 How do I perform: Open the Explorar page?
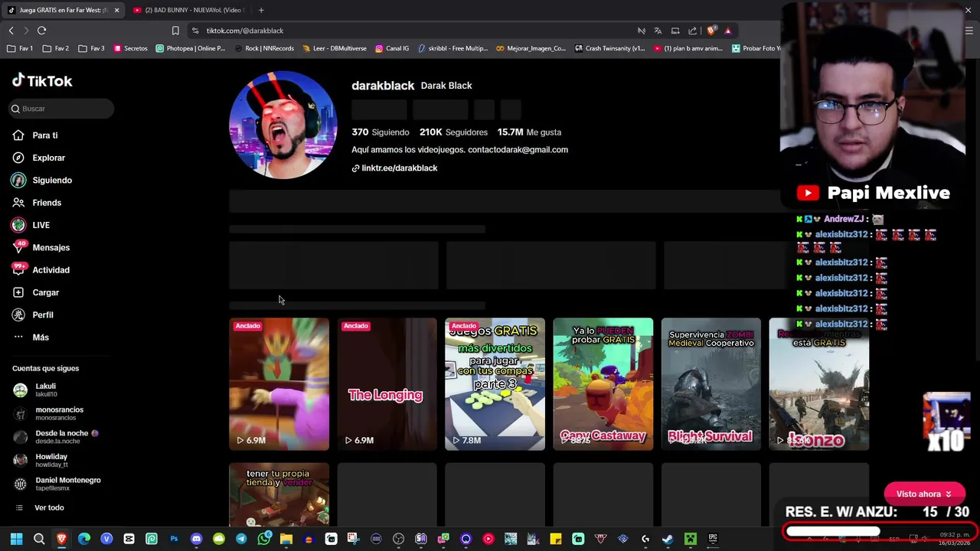pos(38,158)
